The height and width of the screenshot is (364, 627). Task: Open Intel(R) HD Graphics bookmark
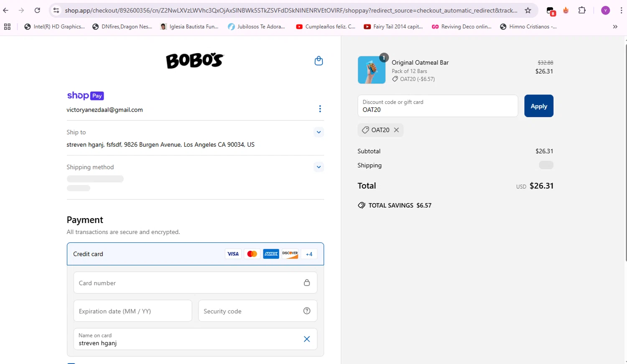[x=55, y=27]
